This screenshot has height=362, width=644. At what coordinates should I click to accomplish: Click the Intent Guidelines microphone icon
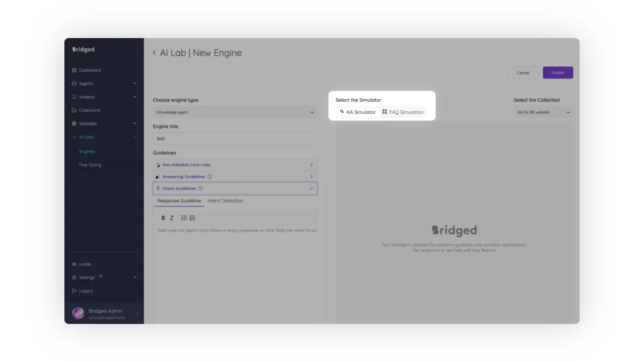tap(158, 188)
